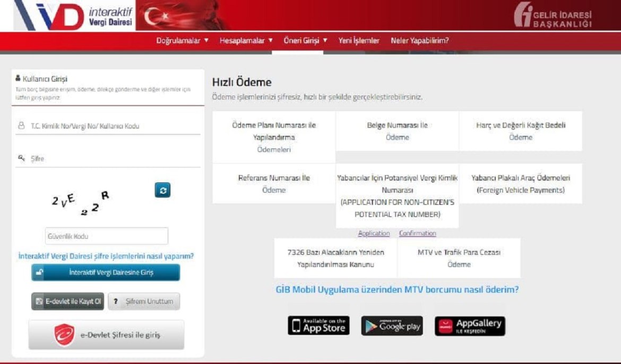This screenshot has height=364, width=621.
Task: Open the Huawei AppGallery download badge
Action: (470, 326)
